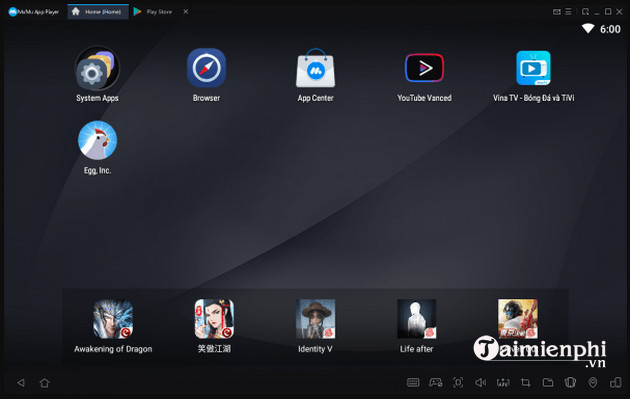Click the pop-out window icon

[585, 12]
